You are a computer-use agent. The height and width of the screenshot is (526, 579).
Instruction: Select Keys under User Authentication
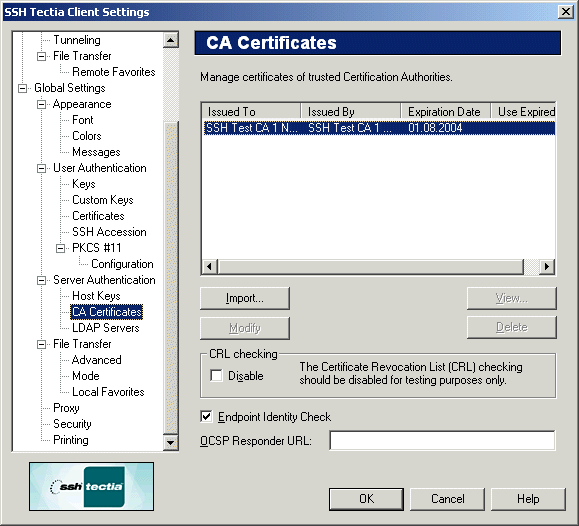click(x=84, y=184)
